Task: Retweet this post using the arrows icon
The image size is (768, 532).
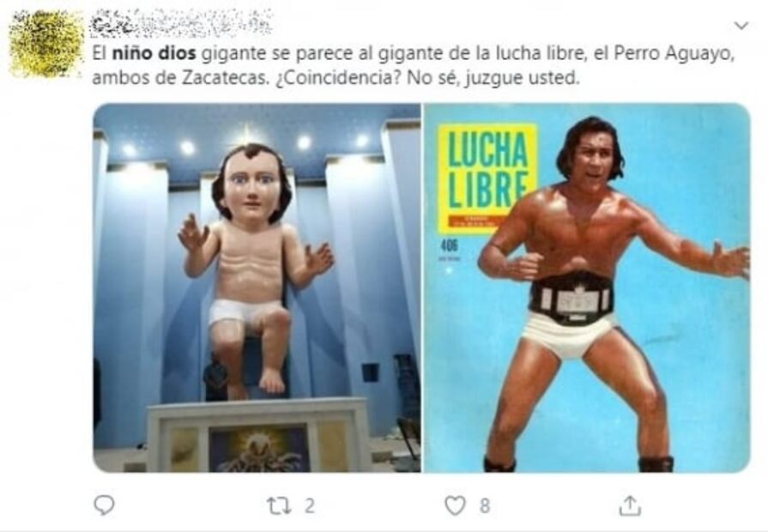Action: coord(279,506)
